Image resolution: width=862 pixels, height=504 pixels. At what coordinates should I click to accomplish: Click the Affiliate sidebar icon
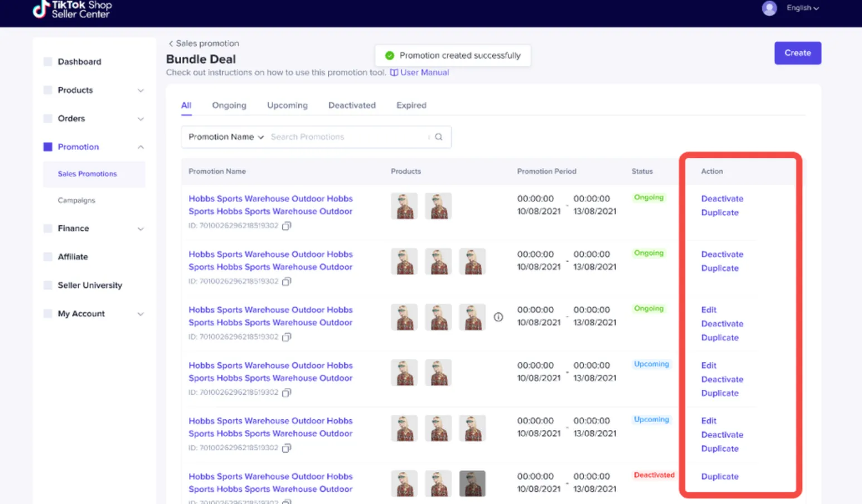coord(48,256)
